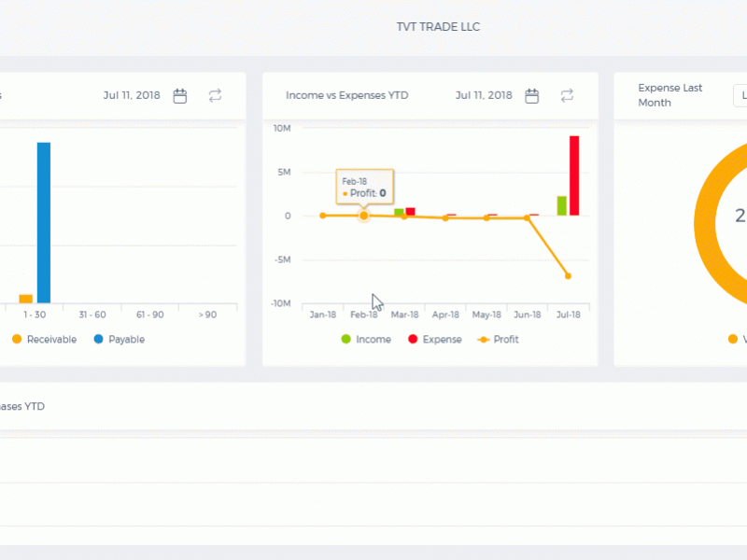Click the highlighted Feb-18 Profit data point
Screen dimensions: 747x560
[x=364, y=216]
